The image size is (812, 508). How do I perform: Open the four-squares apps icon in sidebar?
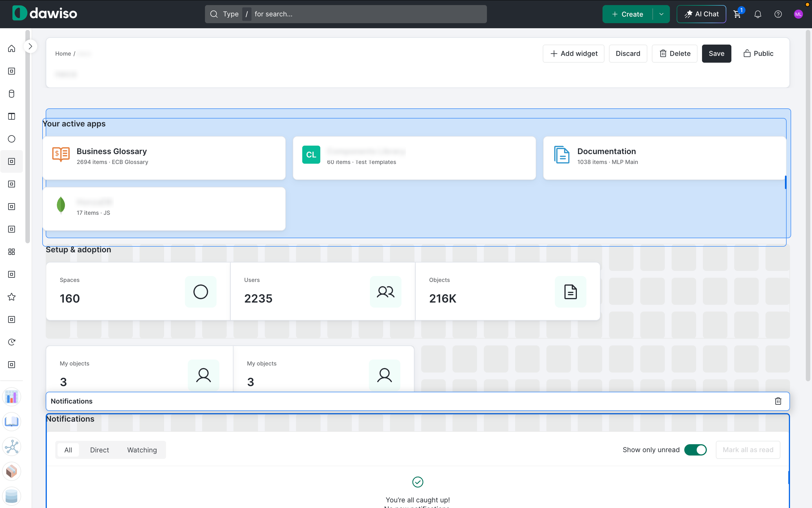click(x=11, y=252)
